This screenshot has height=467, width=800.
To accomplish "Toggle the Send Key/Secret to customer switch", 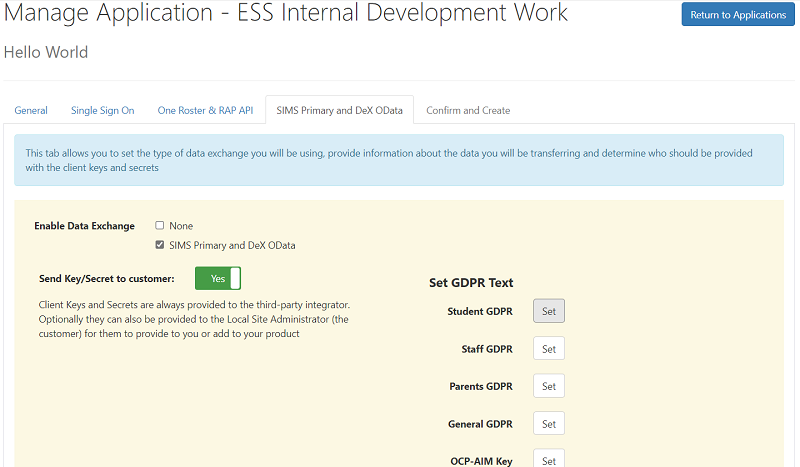I will pyautogui.click(x=218, y=278).
